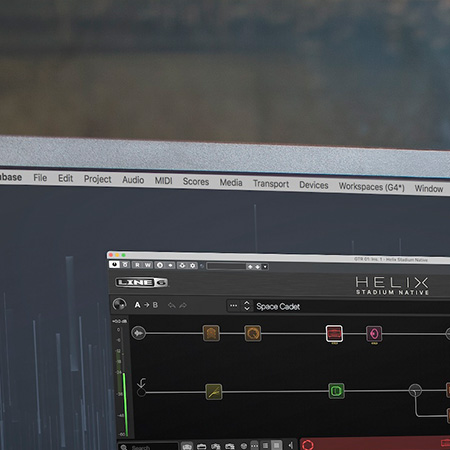450x450 pixels.
Task: Open the three-dots preset menu beside Space Cadet
Action: 234,305
